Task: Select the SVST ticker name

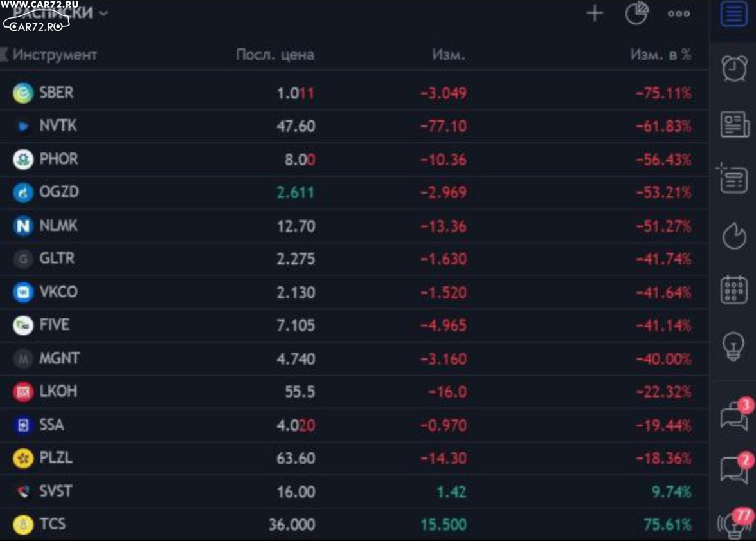Action: pos(55,491)
